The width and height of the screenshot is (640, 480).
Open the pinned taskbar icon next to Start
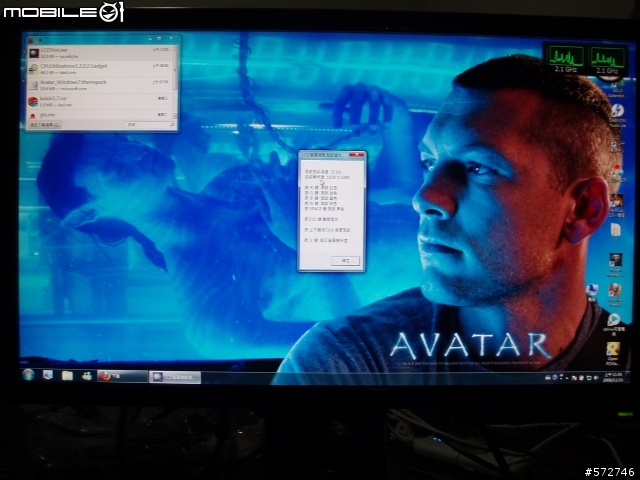pyautogui.click(x=48, y=375)
